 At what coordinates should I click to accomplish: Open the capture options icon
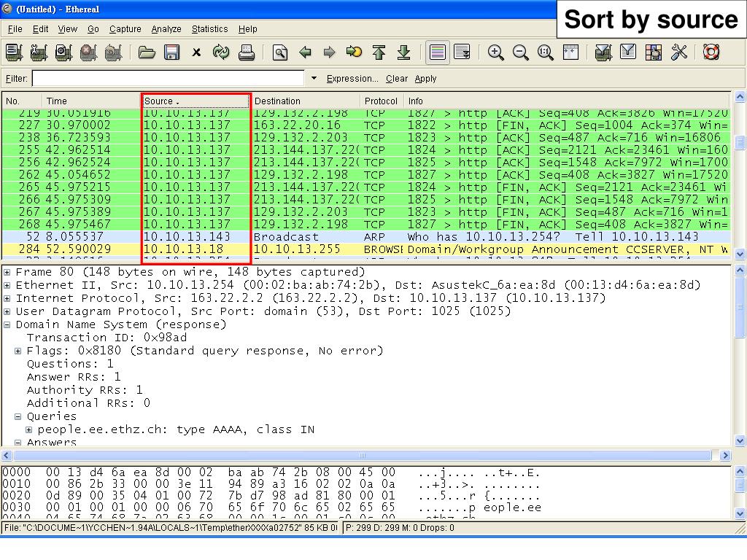[39, 52]
